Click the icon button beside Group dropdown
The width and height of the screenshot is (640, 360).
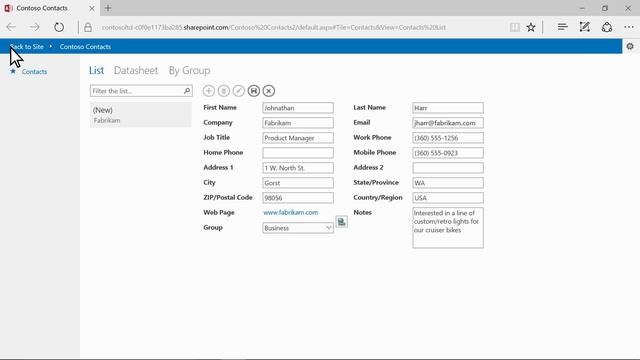click(342, 222)
